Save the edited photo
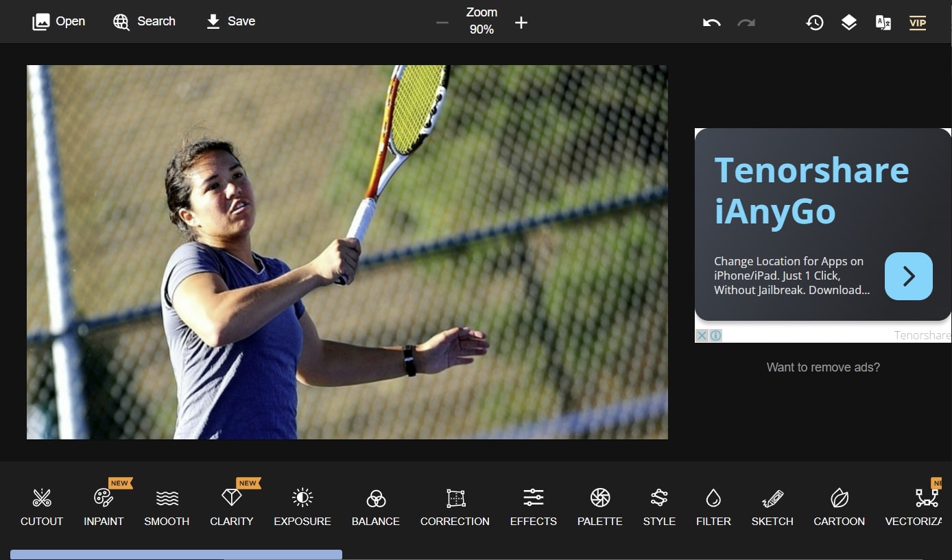952x560 pixels. (230, 21)
